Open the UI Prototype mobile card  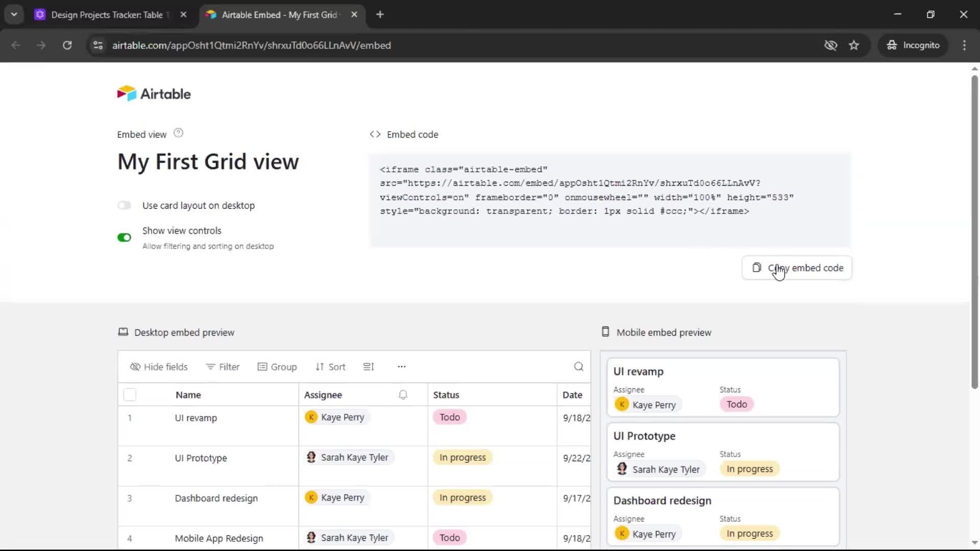point(723,452)
